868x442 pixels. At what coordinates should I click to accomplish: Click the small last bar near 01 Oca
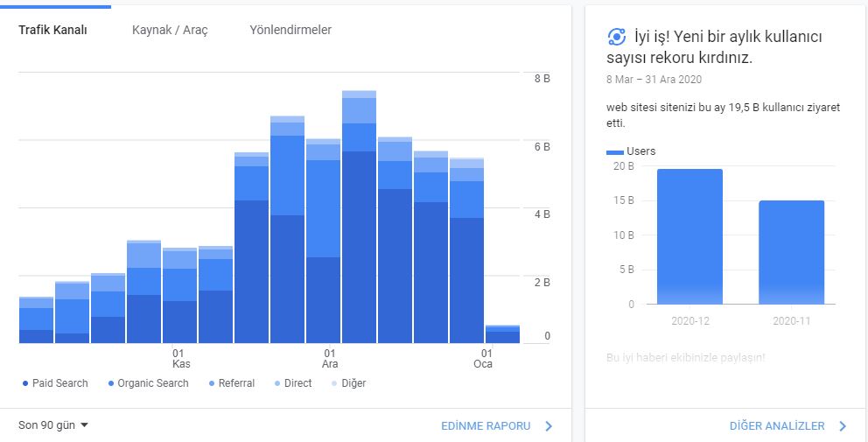pyautogui.click(x=502, y=334)
